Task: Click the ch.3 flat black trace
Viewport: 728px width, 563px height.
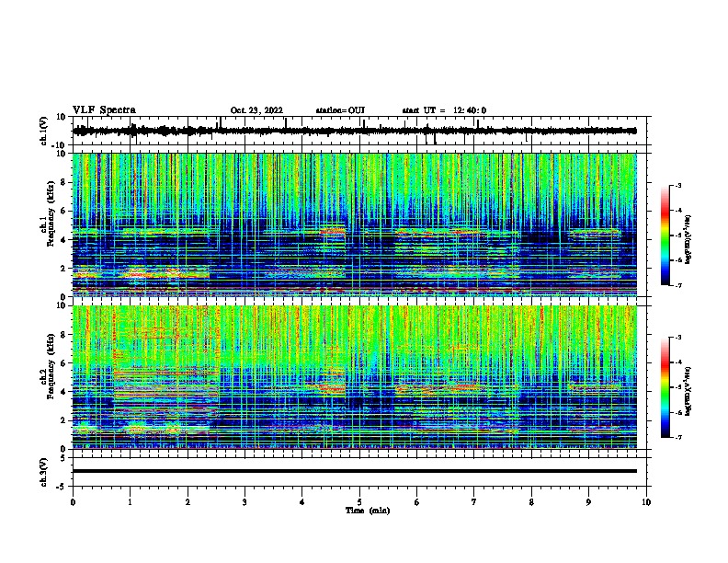Action: (355, 471)
